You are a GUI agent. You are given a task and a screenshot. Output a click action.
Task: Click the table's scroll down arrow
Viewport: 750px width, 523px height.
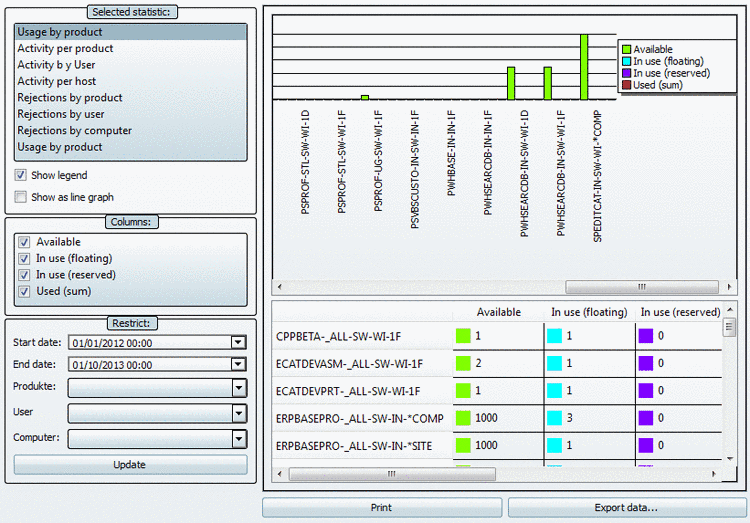(x=730, y=458)
